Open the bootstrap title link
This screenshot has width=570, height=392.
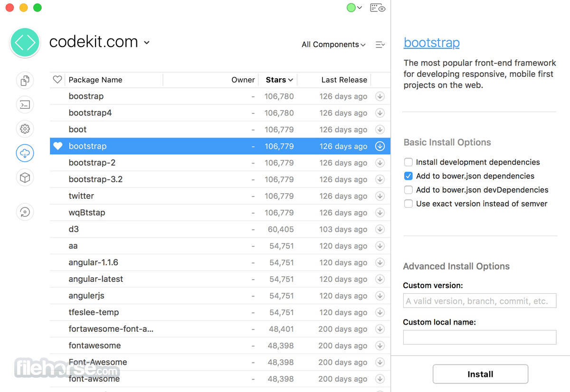(x=431, y=43)
